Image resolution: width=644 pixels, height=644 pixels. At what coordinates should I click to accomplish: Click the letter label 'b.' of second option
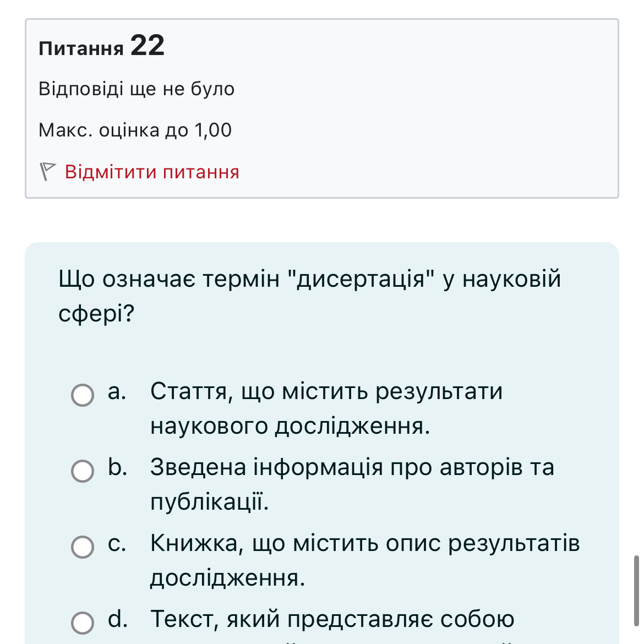tap(118, 467)
